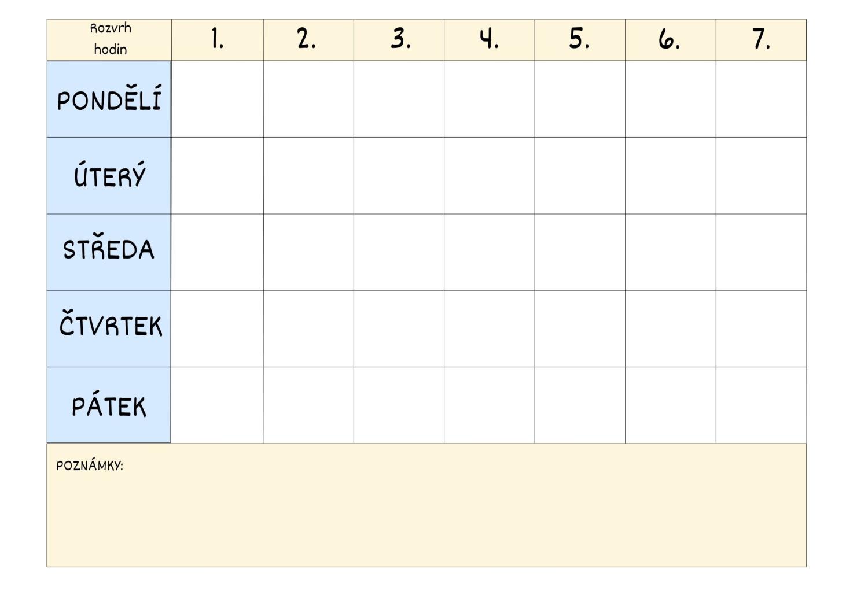Screen dimensions: 868x613
Task: Select Tuesday's third hour cell
Action: (x=399, y=176)
